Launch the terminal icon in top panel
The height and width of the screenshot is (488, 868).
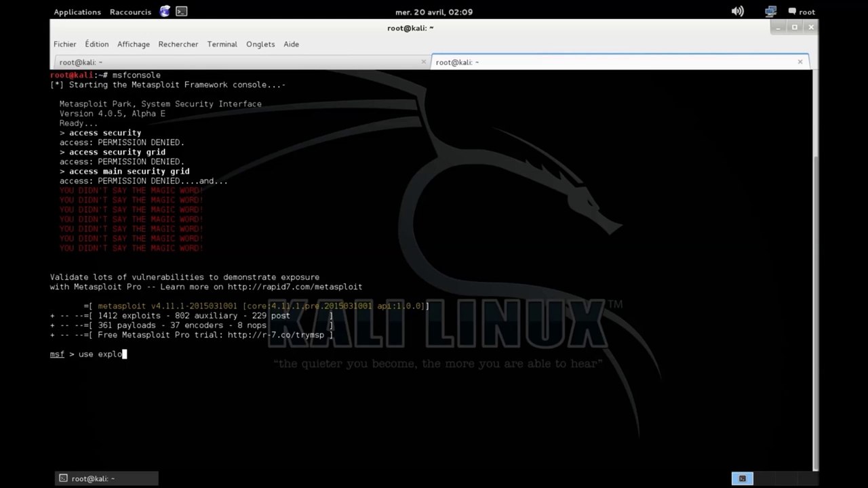coord(181,12)
